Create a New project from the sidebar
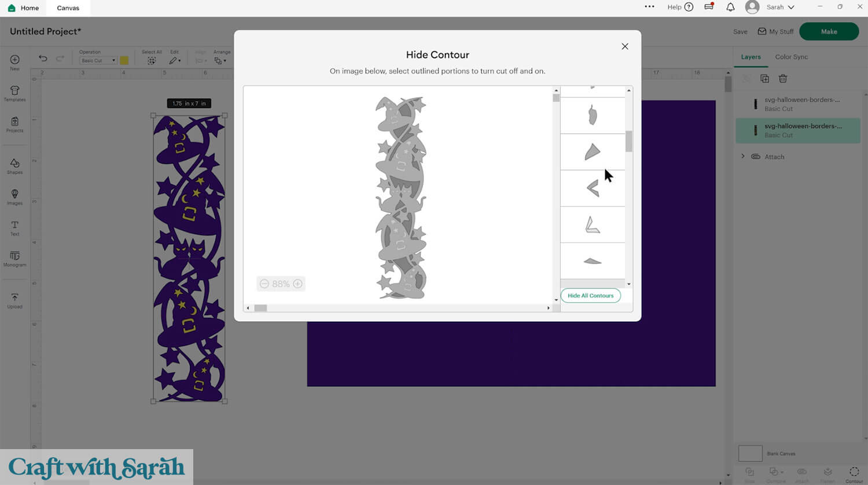This screenshot has height=485, width=868. (14, 63)
